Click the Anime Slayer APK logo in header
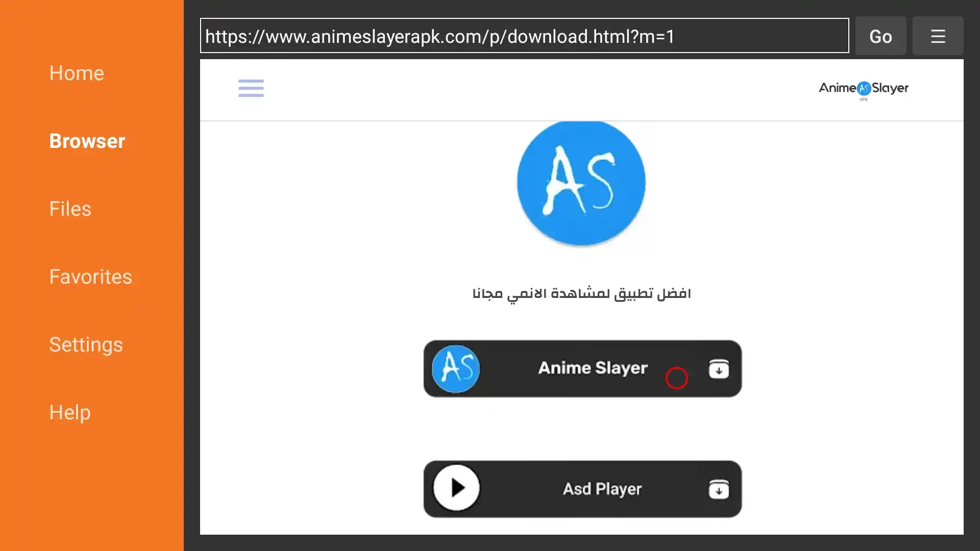Screen dimensions: 980x551 (x=864, y=90)
